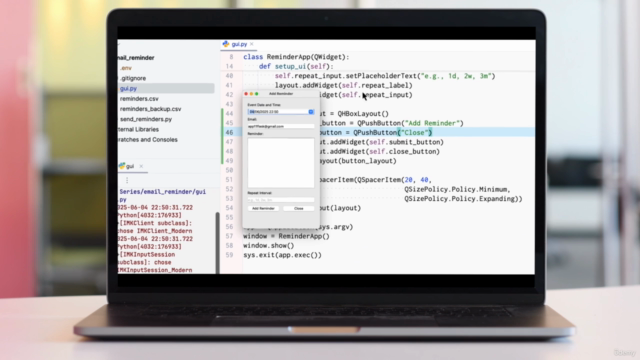640x360 pixels.
Task: Click the "Add Reminder" string on line 45
Action: click(x=432, y=123)
